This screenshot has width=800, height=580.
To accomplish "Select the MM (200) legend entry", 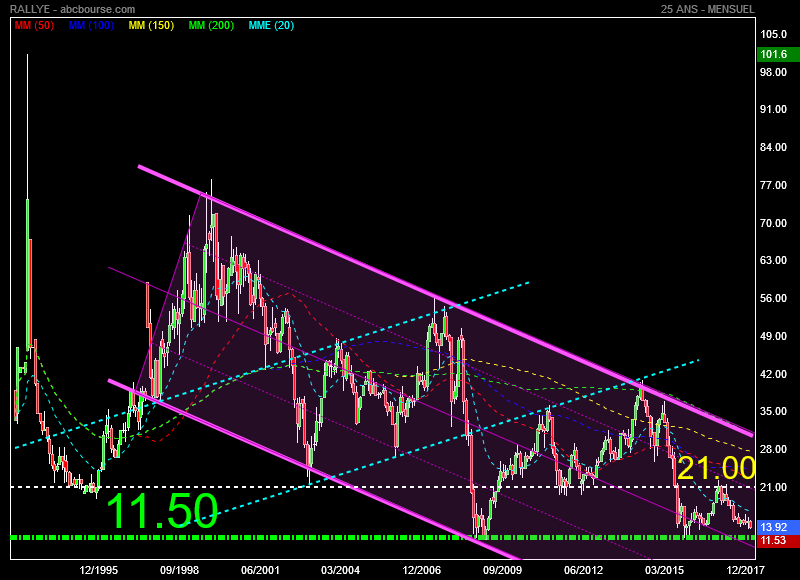I will [211, 25].
